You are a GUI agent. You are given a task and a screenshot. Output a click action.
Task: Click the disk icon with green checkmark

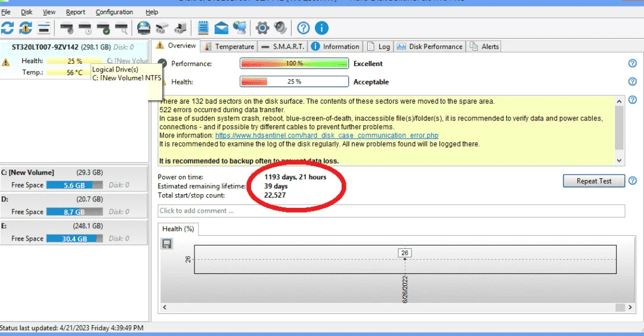103,29
